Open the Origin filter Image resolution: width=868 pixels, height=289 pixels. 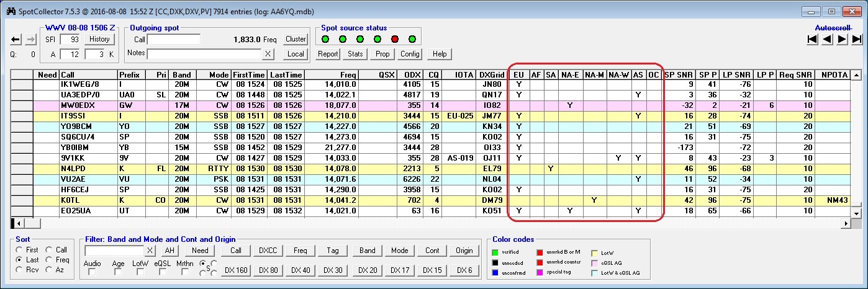464,251
